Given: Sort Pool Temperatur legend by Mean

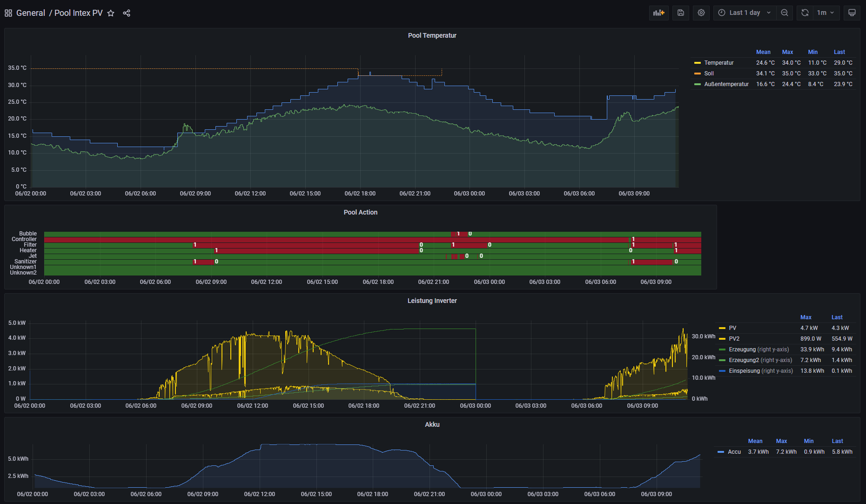Looking at the screenshot, I should coord(763,52).
